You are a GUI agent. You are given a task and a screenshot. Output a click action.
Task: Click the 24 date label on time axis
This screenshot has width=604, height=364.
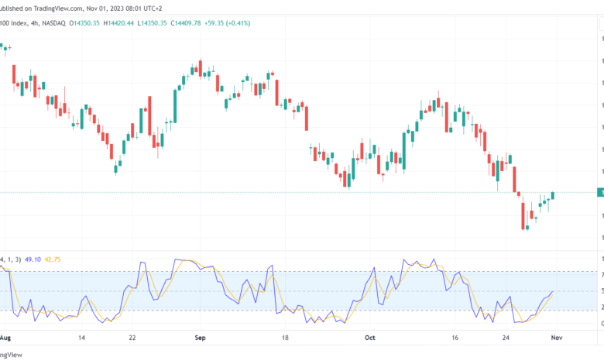[506, 338]
